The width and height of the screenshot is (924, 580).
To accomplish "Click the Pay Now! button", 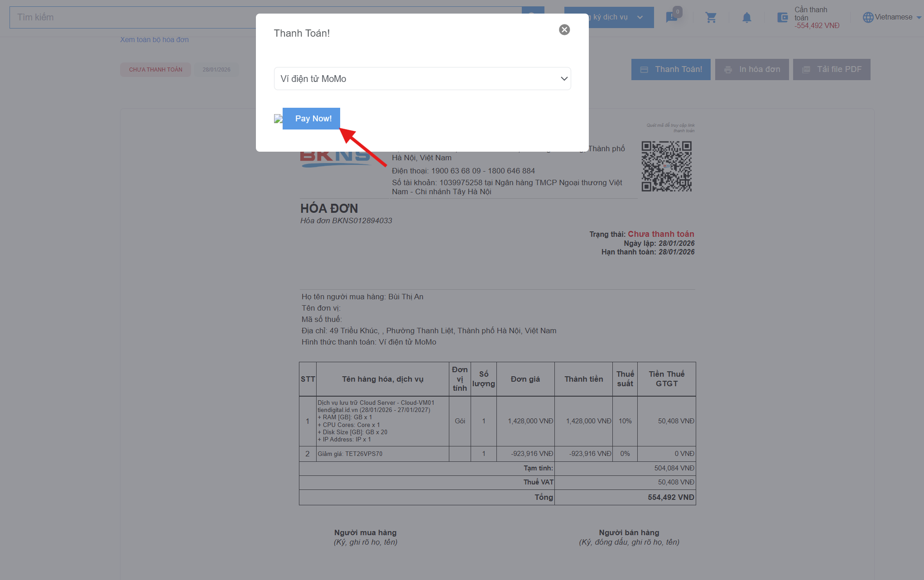I will click(312, 119).
